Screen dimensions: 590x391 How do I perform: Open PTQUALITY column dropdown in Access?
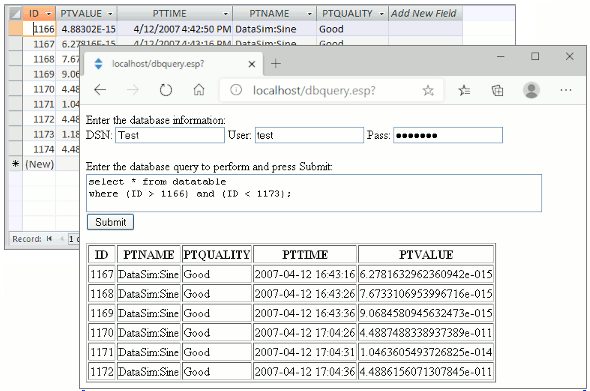click(x=382, y=14)
